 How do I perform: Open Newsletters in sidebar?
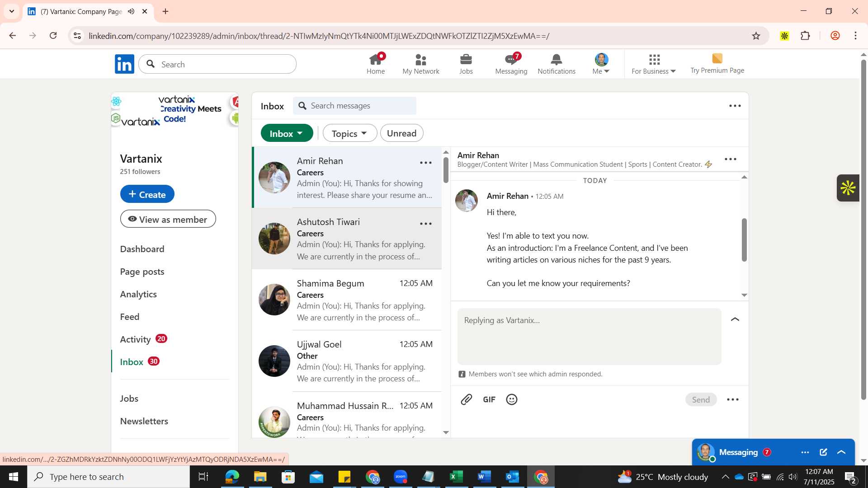[144, 421]
